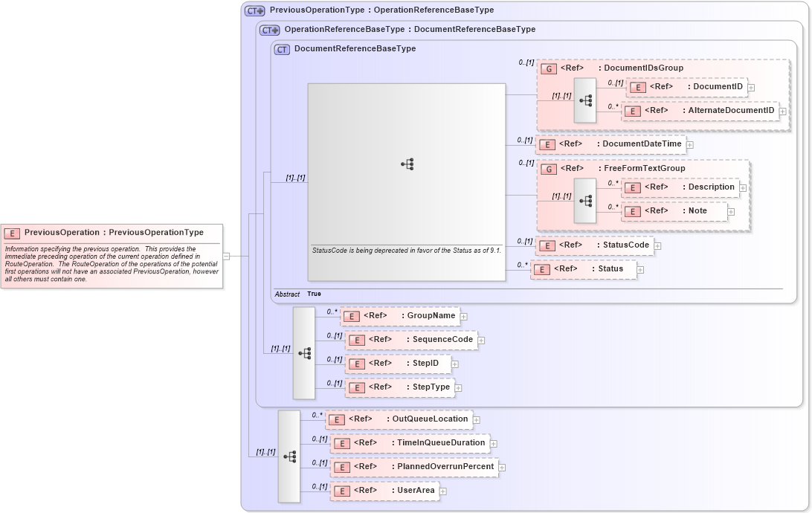This screenshot has width=812, height=513.
Task: Expand the PlannedOverrunPercent element
Action: (x=503, y=467)
